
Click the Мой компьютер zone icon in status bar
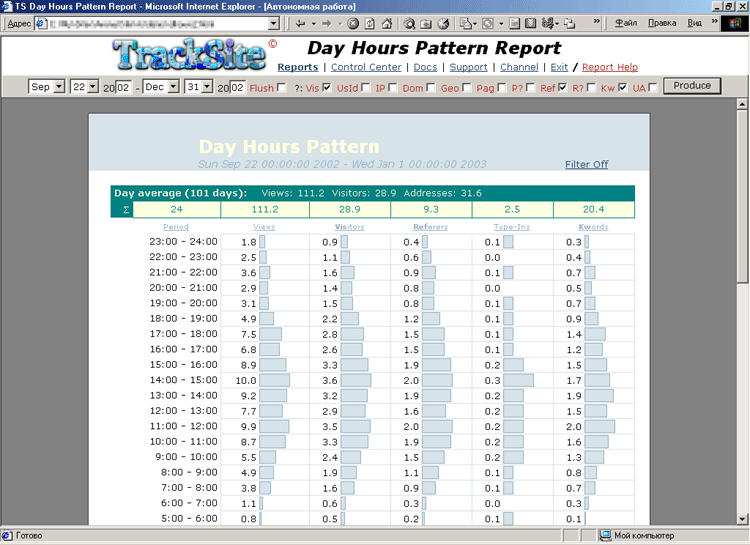click(606, 535)
